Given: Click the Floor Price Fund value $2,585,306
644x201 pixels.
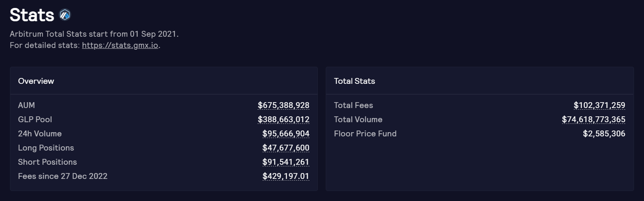Looking at the screenshot, I should tap(604, 133).
